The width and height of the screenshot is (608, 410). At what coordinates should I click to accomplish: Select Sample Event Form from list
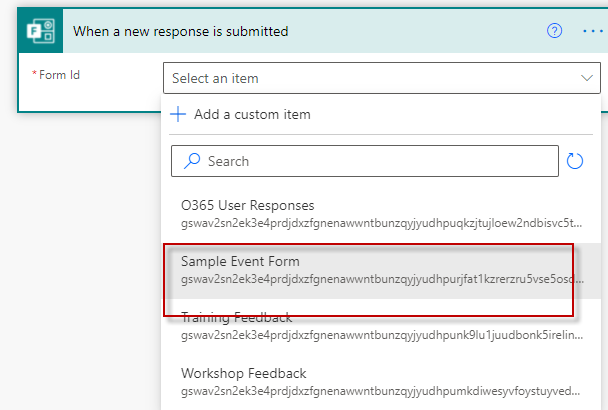240,261
